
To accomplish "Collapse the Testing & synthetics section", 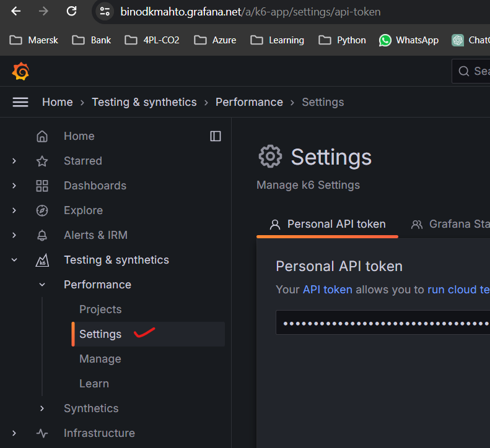I will tap(14, 260).
